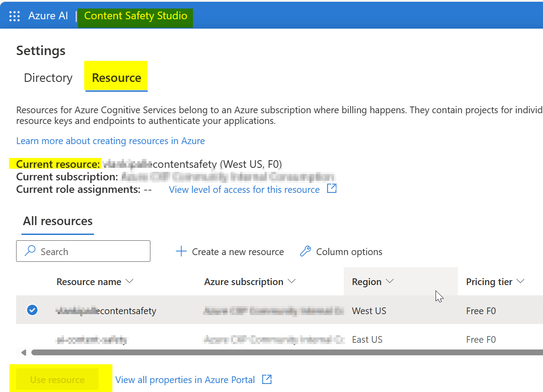Open the Azure AI app launcher grid

14,16
